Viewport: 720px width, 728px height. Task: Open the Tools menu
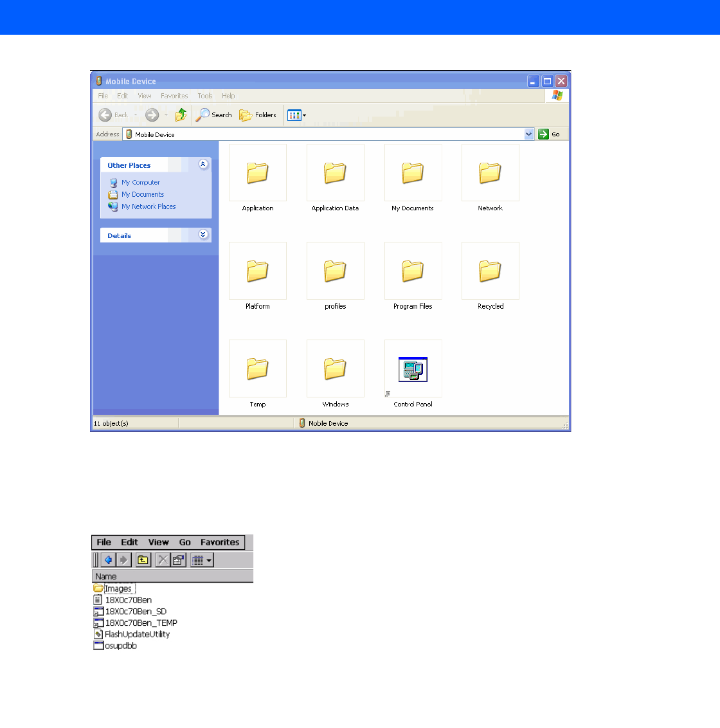(x=204, y=96)
